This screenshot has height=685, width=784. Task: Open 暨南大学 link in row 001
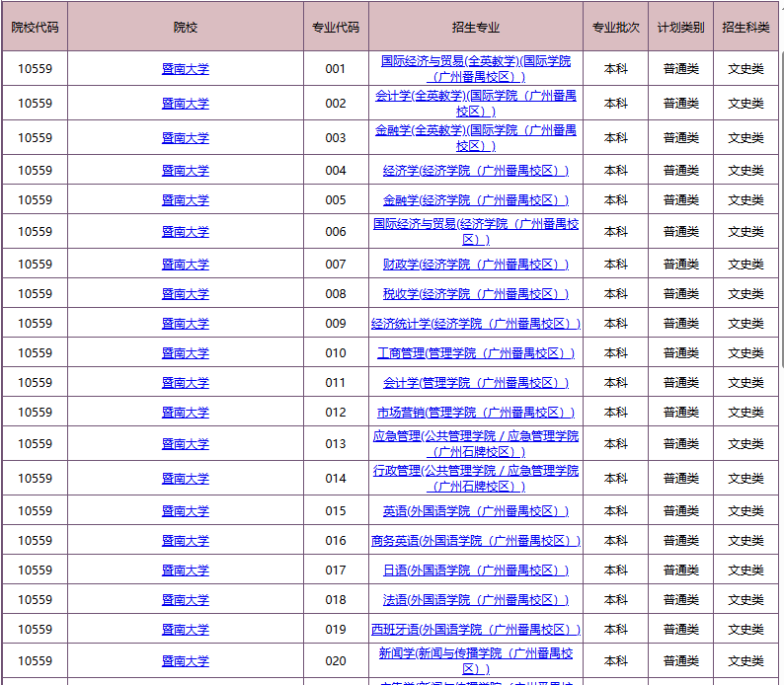tap(185, 69)
